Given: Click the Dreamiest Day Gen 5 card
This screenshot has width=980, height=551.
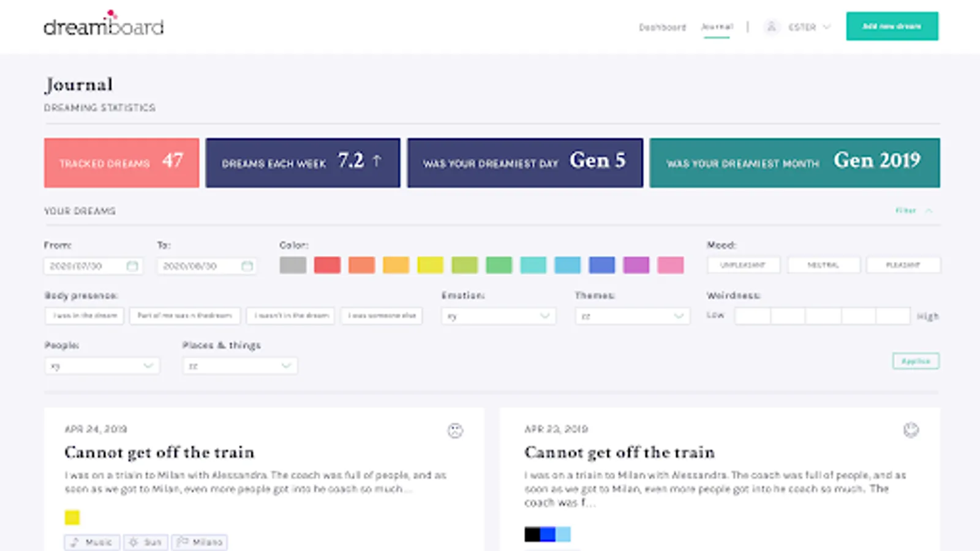Looking at the screenshot, I should [x=525, y=163].
